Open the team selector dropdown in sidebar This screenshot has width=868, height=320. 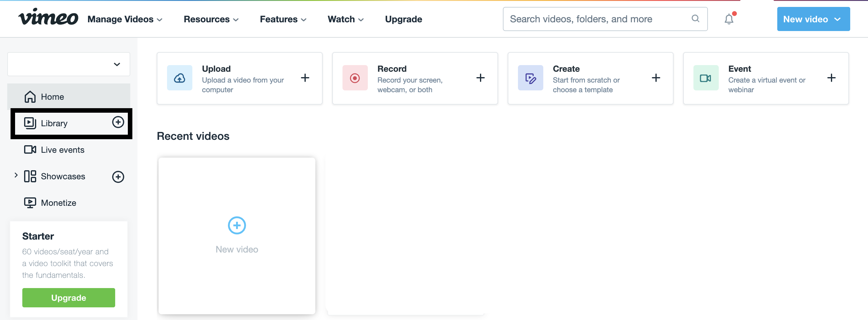click(69, 64)
